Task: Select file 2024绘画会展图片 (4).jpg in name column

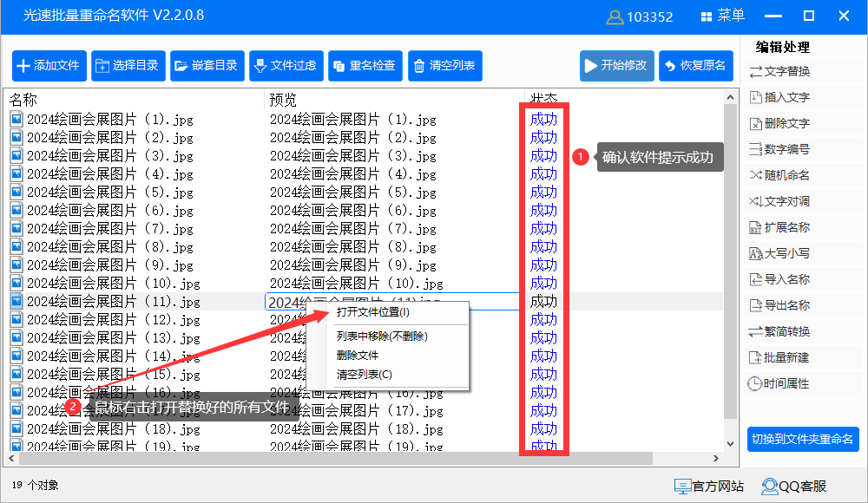Action: tap(109, 174)
